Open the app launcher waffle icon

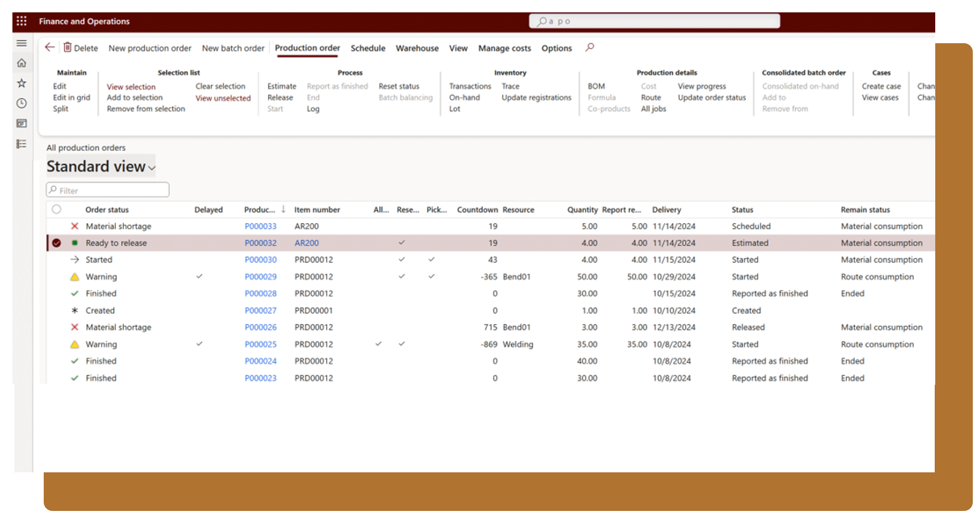tap(22, 21)
